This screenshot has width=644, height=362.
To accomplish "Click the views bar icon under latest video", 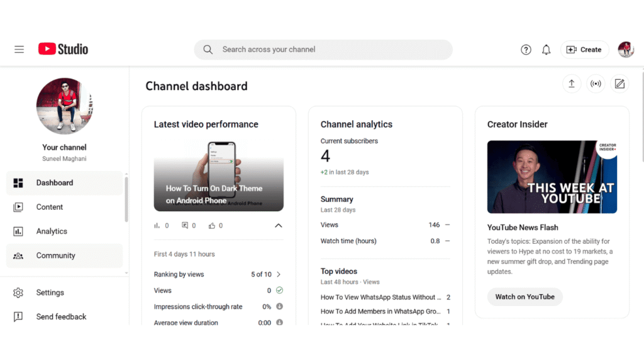I will [157, 226].
